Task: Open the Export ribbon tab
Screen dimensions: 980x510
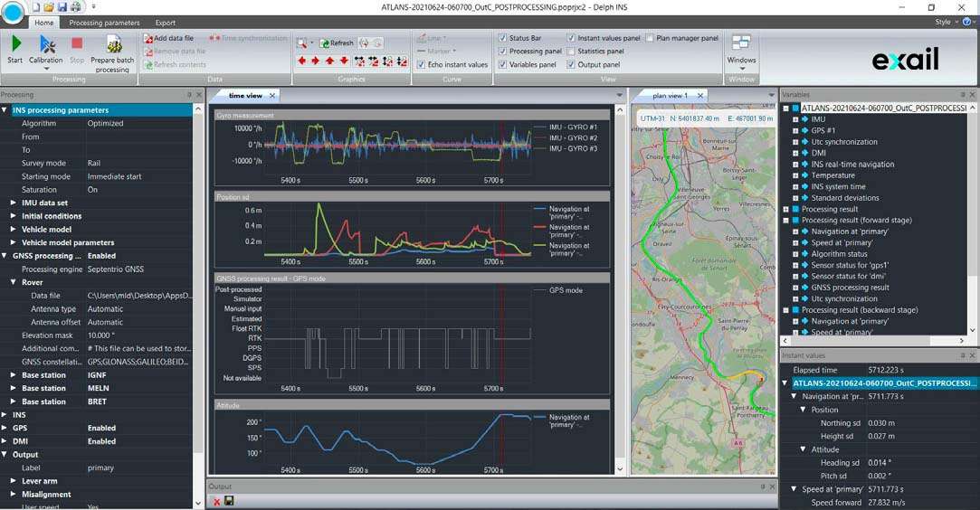Action: pos(166,23)
